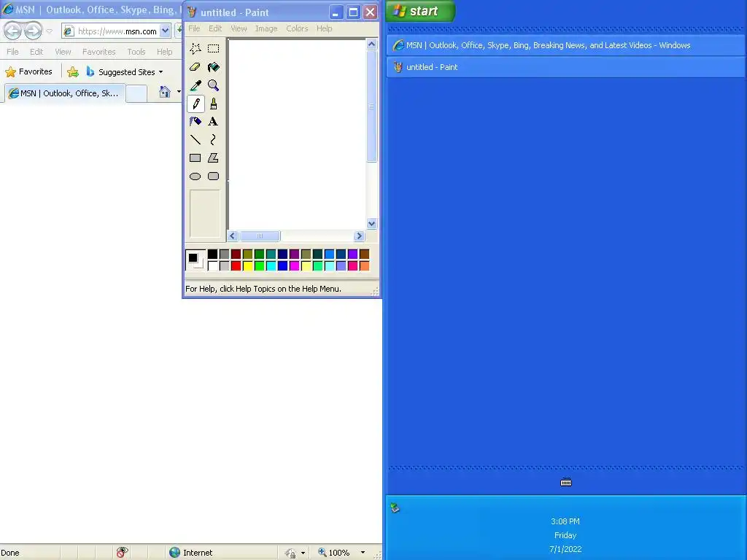This screenshot has height=560, width=747.
Task: Open a new blank tab in IE
Action: [x=136, y=93]
